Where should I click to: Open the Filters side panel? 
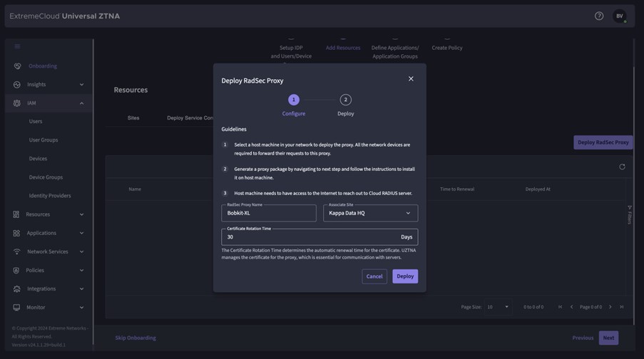pyautogui.click(x=629, y=215)
